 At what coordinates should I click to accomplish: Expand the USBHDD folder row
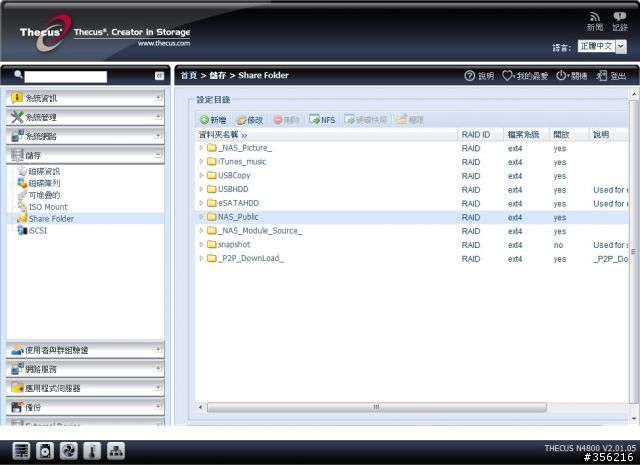(201, 189)
